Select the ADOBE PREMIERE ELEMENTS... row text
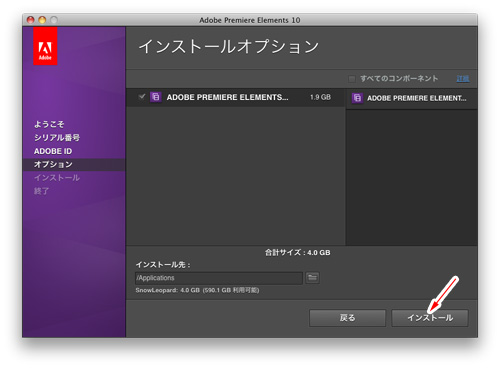500x368 pixels. [x=227, y=97]
